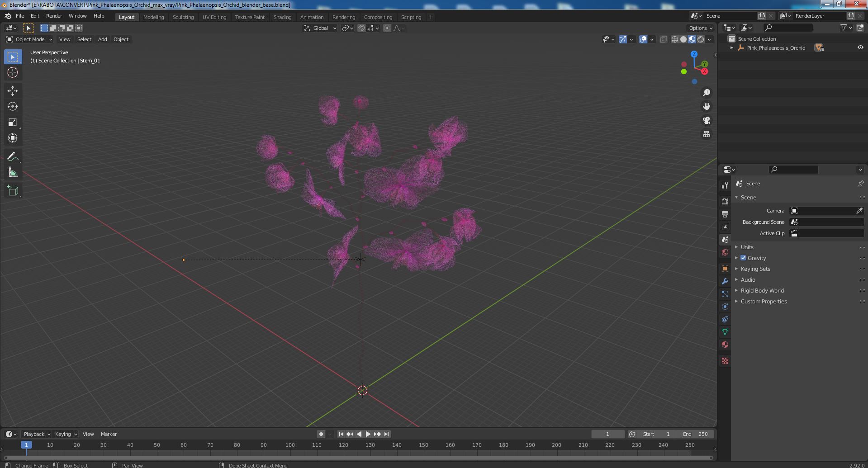Open the Output properties tab
Viewport: 868px width, 468px height.
point(725,214)
